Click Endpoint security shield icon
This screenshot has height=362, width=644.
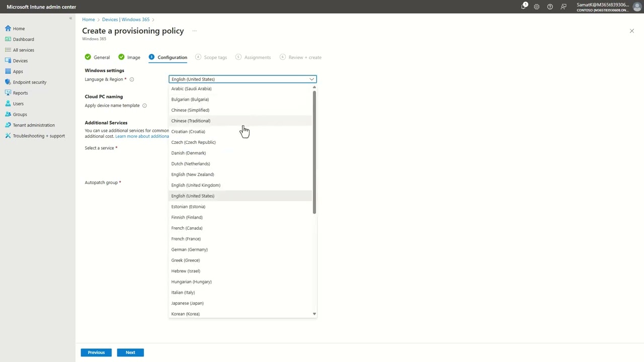[x=8, y=82]
